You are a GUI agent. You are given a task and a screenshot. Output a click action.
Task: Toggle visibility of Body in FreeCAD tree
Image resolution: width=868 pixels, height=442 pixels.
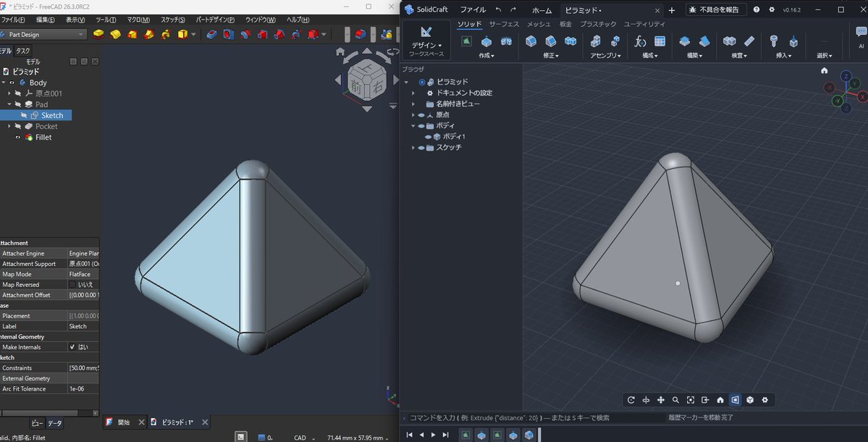(12, 83)
